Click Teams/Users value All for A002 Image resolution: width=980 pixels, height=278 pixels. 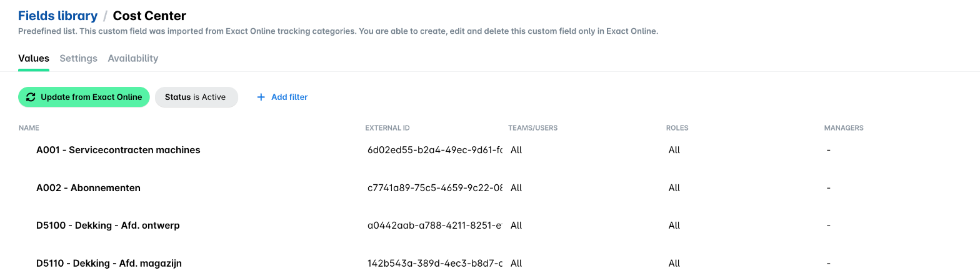click(516, 187)
